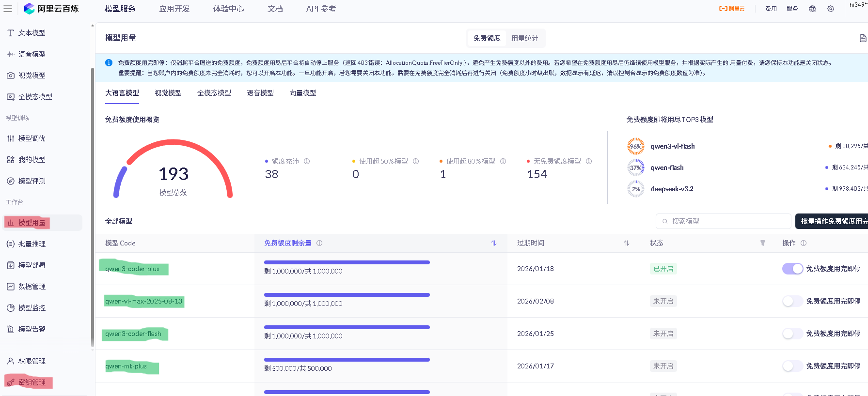Switch to 免费额度 tab

tap(487, 38)
